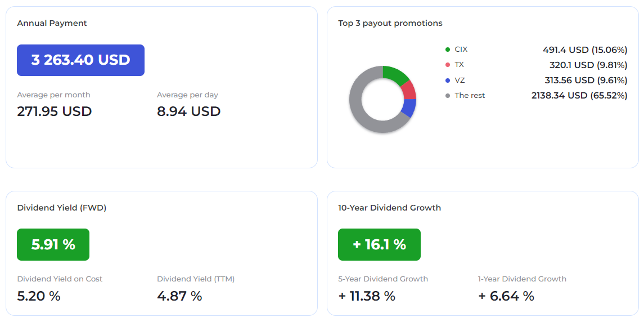This screenshot has width=644, height=322.
Task: Click the + 16.1 % dividend growth badge
Action: pyautogui.click(x=379, y=244)
